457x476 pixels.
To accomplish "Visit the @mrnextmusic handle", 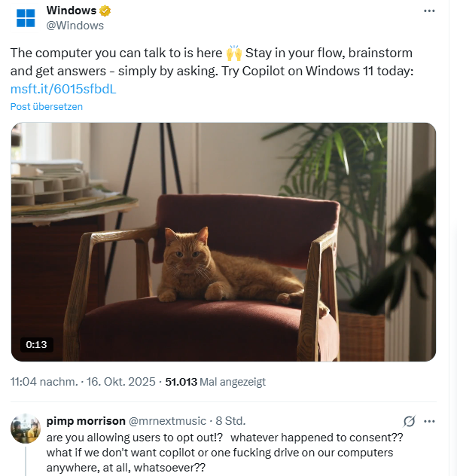I will [x=171, y=420].
